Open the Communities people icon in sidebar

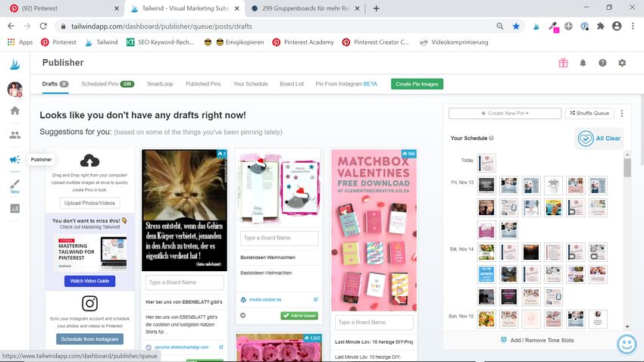point(14,135)
